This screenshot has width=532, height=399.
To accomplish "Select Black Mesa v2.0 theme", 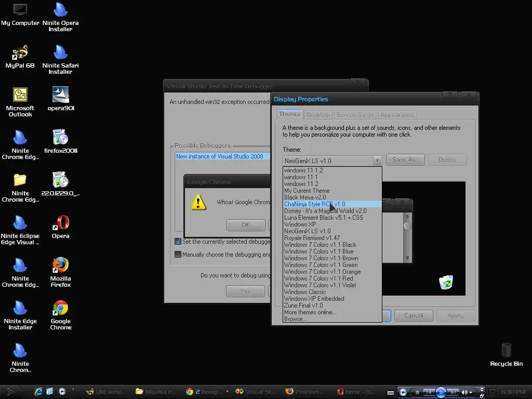I will [332, 197].
